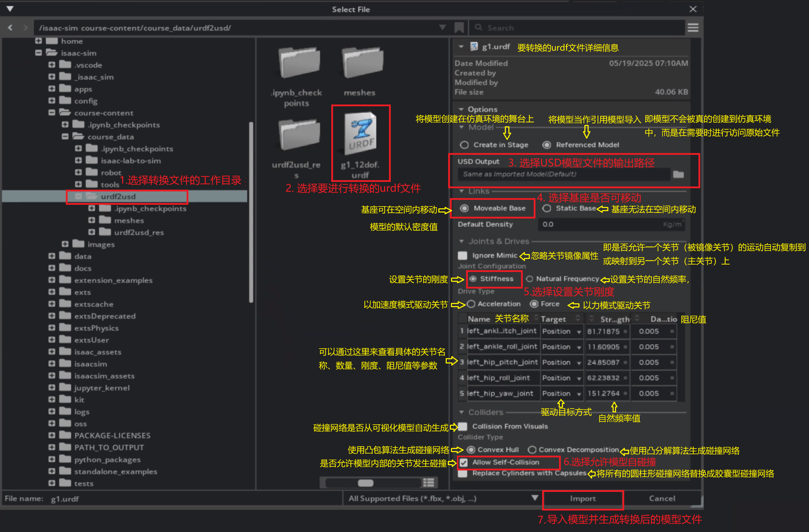
Task: Open the USD Output folder browse icon
Action: (678, 174)
